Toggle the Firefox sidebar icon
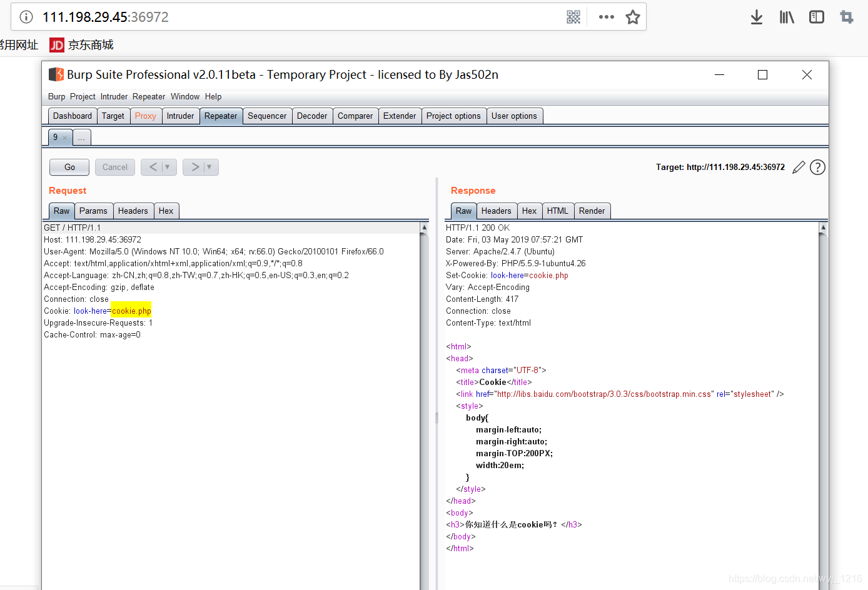868x590 pixels. pos(817,17)
